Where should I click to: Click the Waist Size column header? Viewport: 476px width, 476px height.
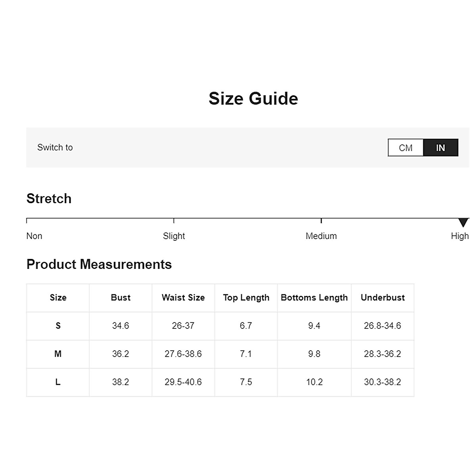(x=183, y=297)
